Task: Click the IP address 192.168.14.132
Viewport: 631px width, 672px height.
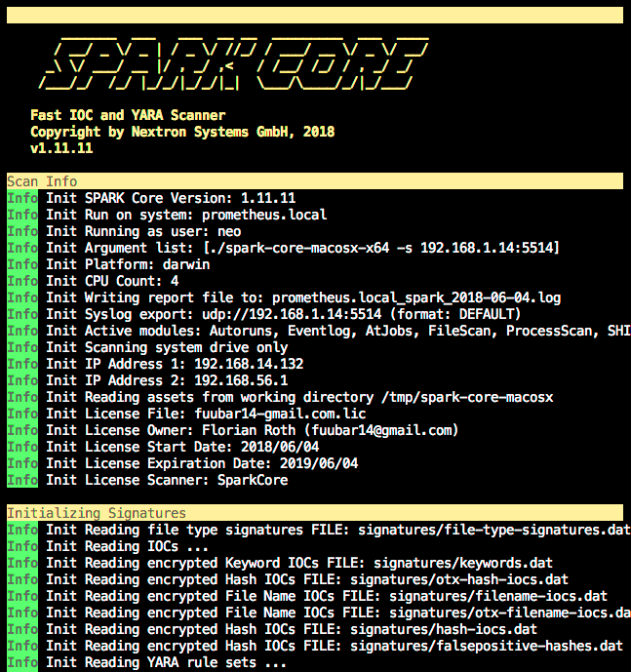Action: [x=246, y=364]
